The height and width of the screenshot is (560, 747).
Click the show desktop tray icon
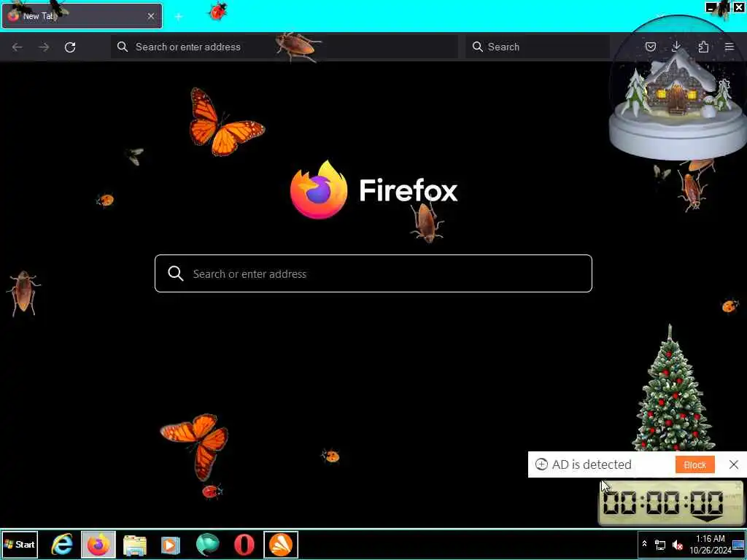pos(738,544)
